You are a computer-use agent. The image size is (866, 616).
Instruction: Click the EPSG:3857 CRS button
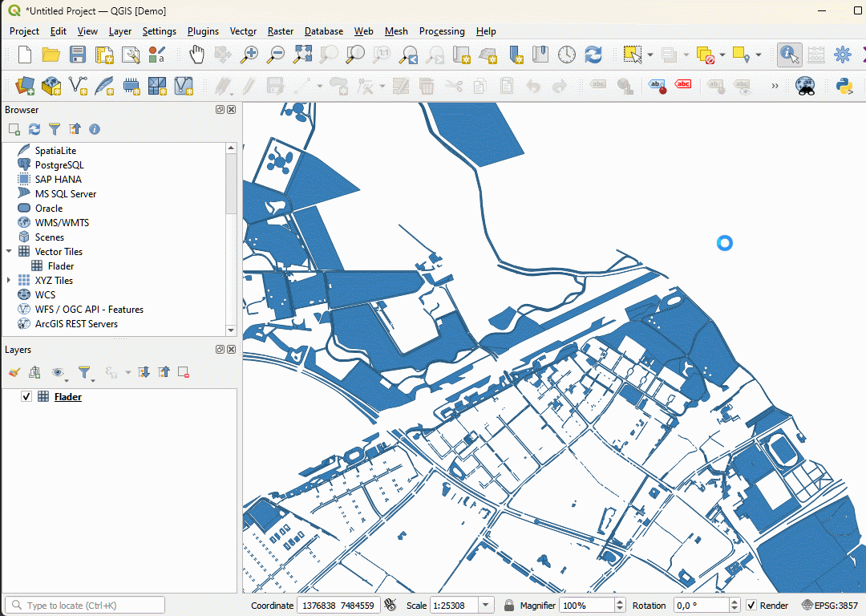point(830,606)
